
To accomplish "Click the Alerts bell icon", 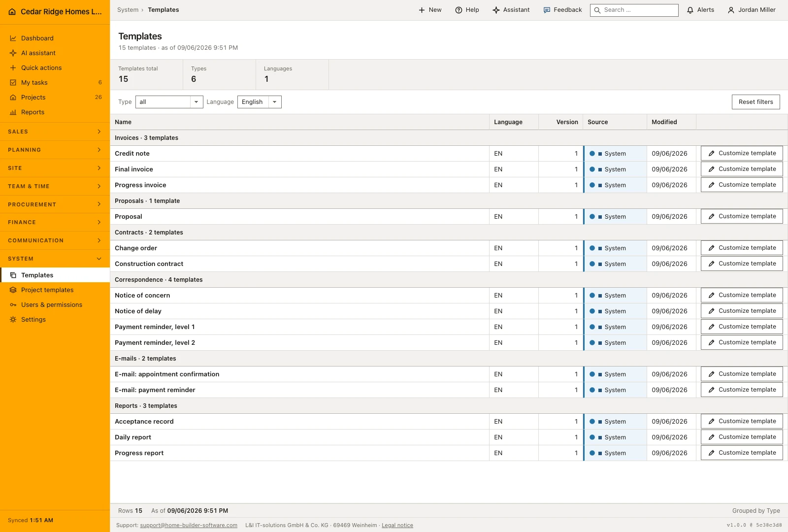I will (690, 10).
